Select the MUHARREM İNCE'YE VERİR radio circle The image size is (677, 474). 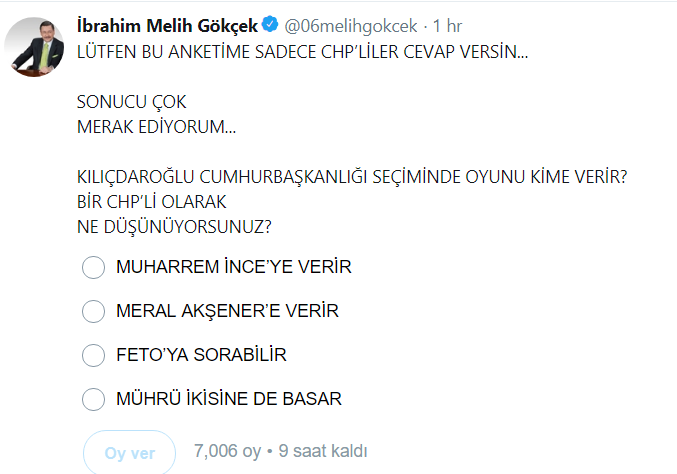click(x=93, y=268)
